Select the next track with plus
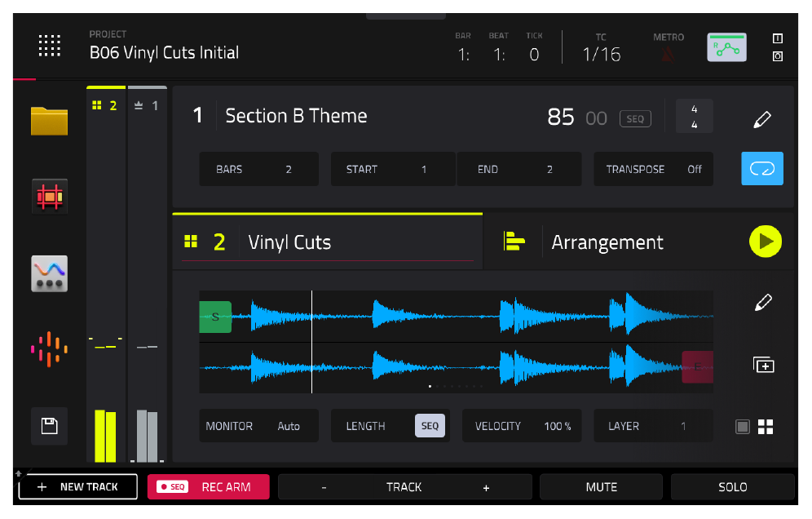The width and height of the screenshot is (812, 519). coord(486,487)
